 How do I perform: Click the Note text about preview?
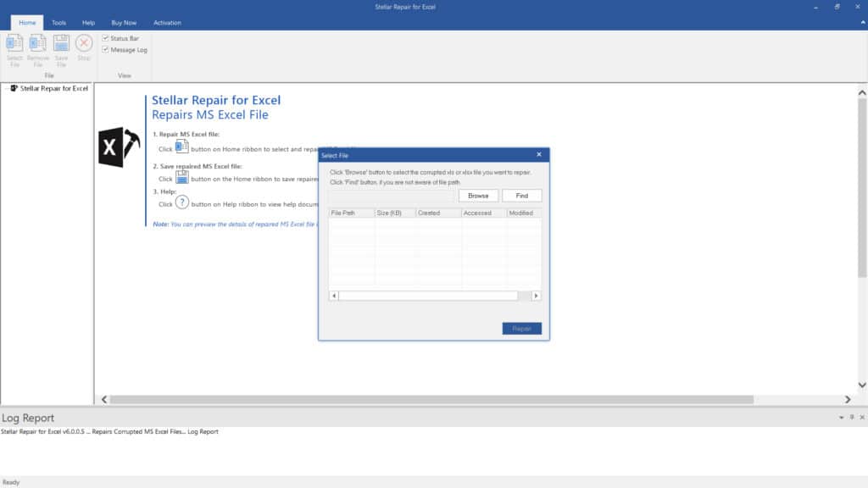coord(235,224)
